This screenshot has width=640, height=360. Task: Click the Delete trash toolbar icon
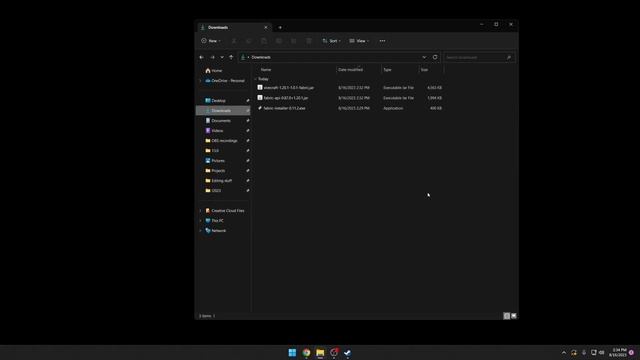309,41
